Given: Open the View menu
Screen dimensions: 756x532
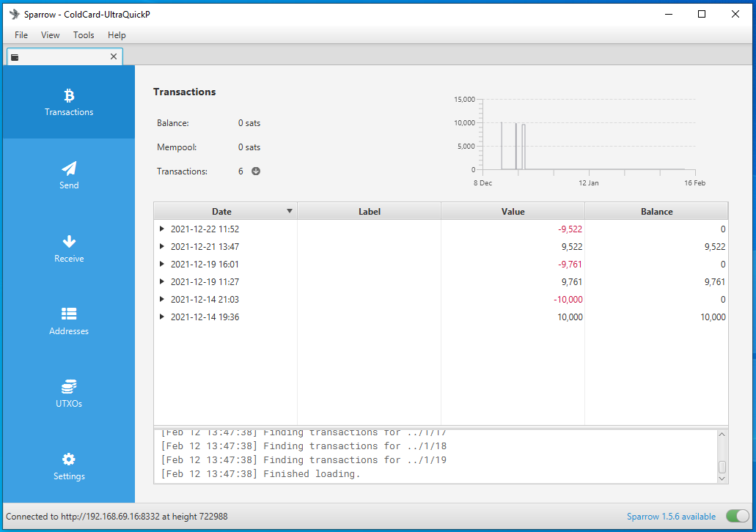Looking at the screenshot, I should coord(50,34).
